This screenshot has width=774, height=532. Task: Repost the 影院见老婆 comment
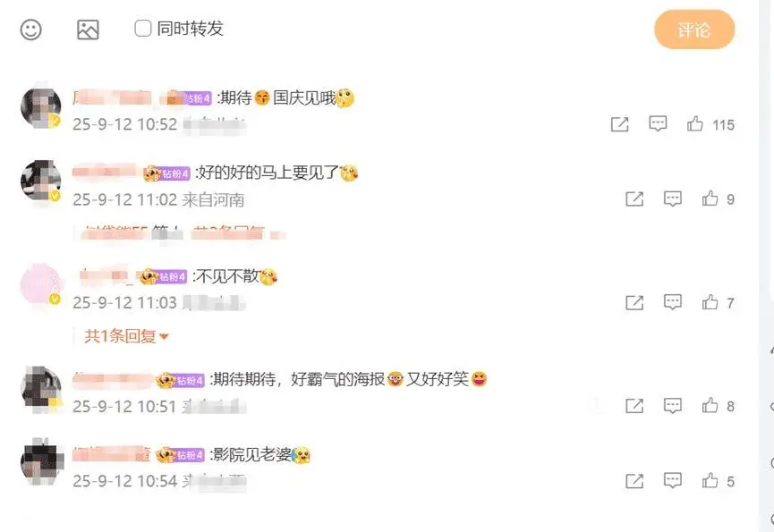pyautogui.click(x=634, y=481)
